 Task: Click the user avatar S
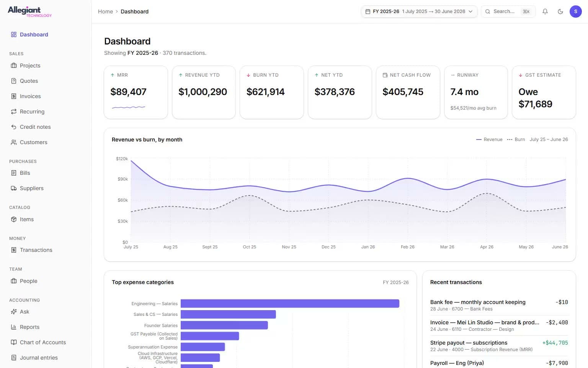pyautogui.click(x=576, y=11)
